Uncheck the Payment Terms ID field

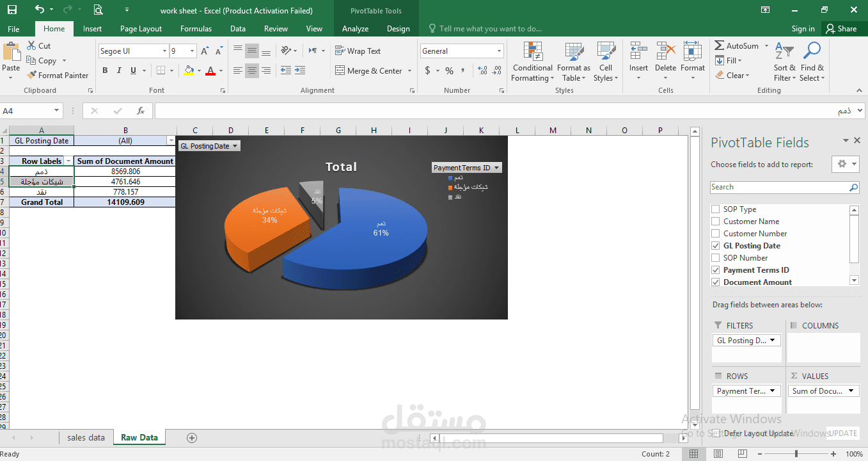(x=716, y=270)
